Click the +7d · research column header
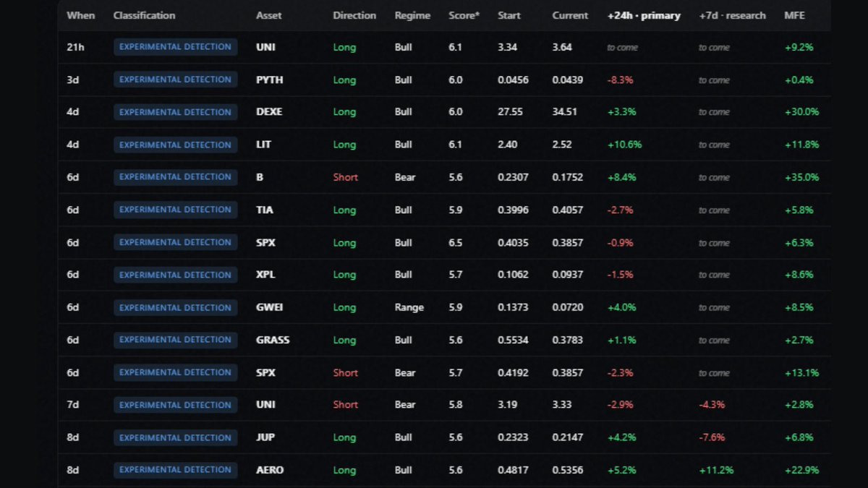Viewport: 868px width, 488px height. click(x=732, y=15)
